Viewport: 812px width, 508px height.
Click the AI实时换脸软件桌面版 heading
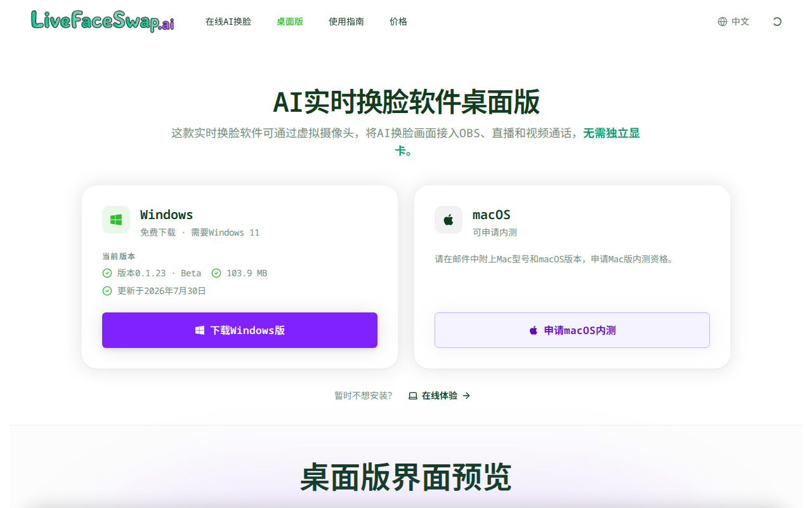406,102
